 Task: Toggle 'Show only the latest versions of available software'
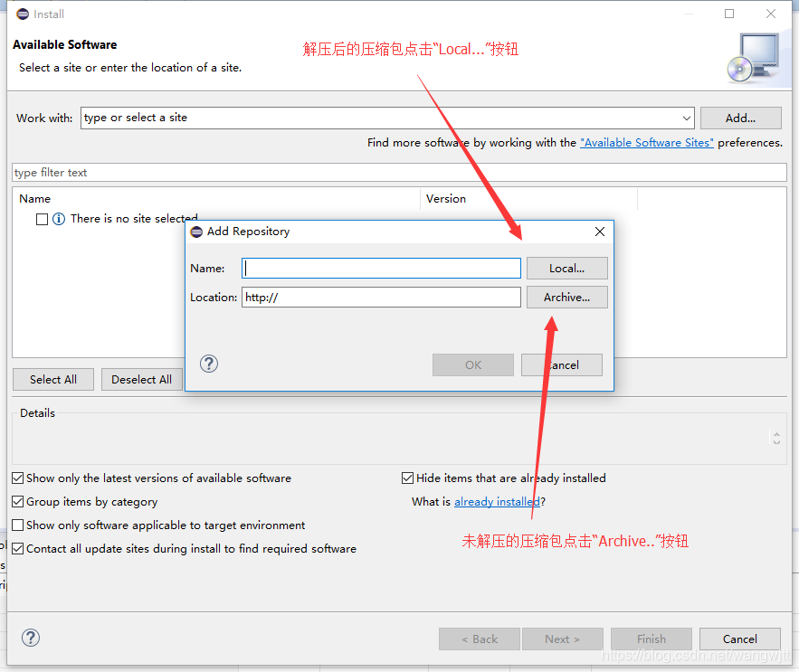18,478
